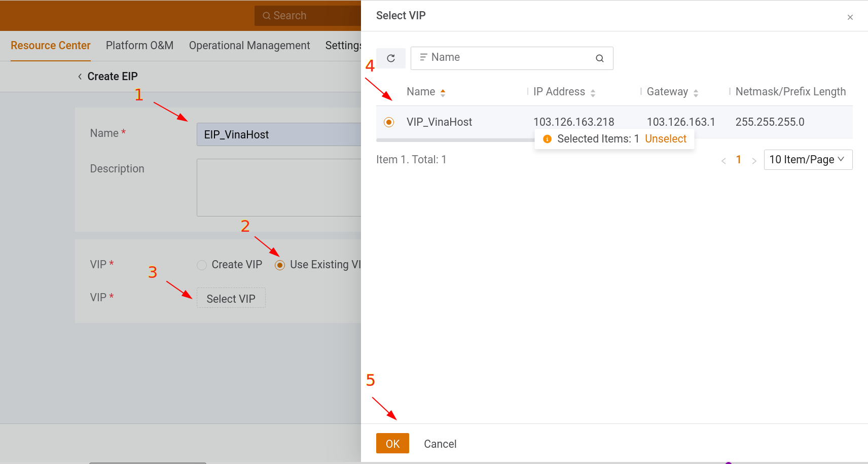The image size is (868, 464).
Task: Confirm selection with the OK button
Action: 392,444
